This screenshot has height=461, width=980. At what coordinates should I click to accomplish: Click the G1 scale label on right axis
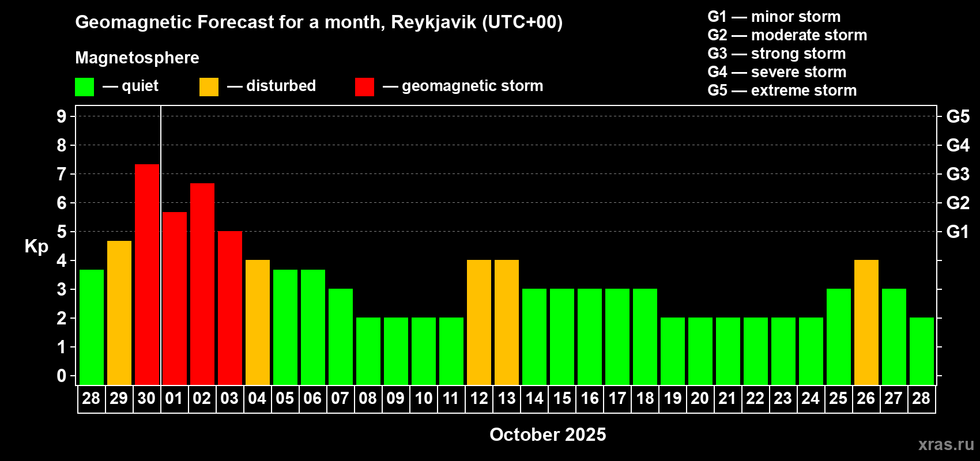pyautogui.click(x=958, y=232)
